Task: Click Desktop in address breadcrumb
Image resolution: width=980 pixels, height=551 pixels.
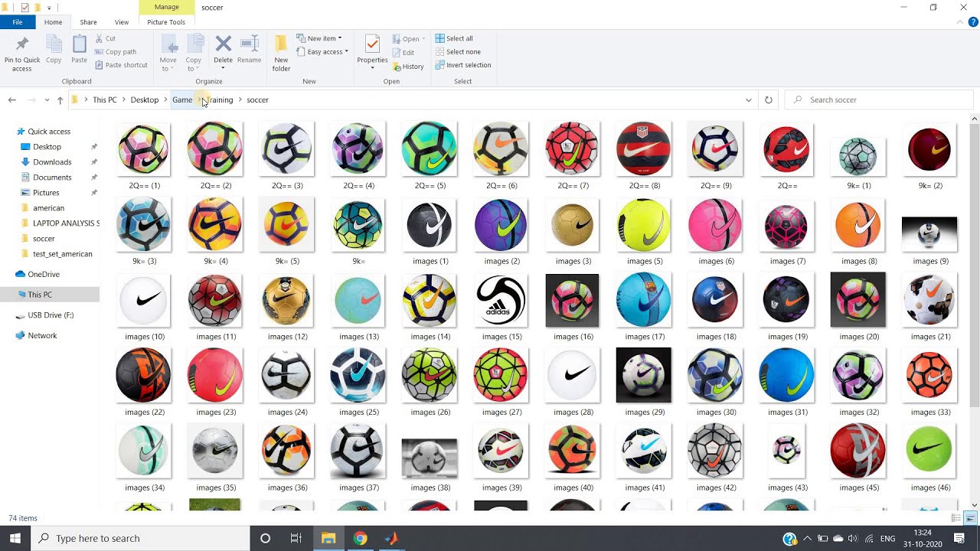Action: click(x=145, y=99)
